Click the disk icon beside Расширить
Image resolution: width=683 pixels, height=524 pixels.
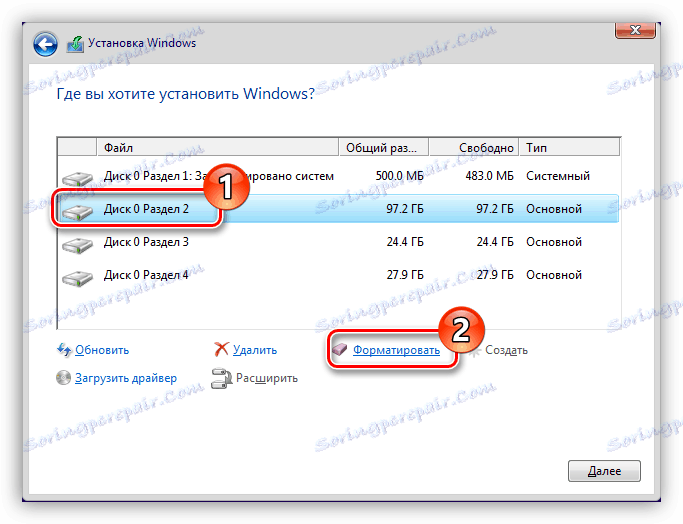click(x=221, y=379)
